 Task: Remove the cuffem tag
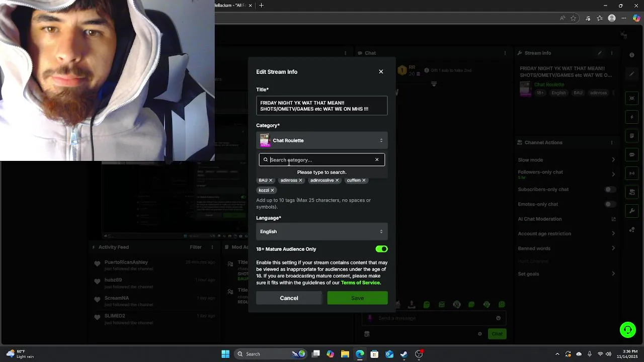click(x=364, y=180)
